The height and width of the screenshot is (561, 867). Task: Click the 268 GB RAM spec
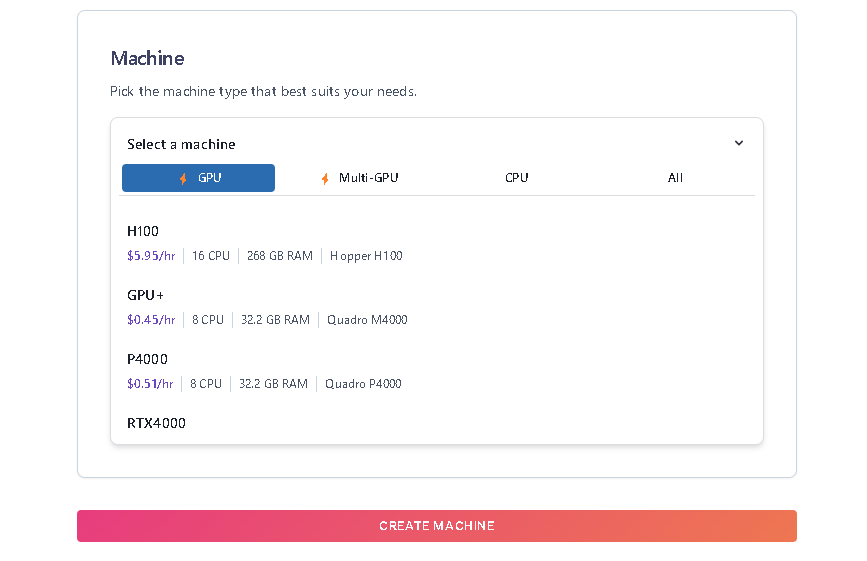pos(280,256)
